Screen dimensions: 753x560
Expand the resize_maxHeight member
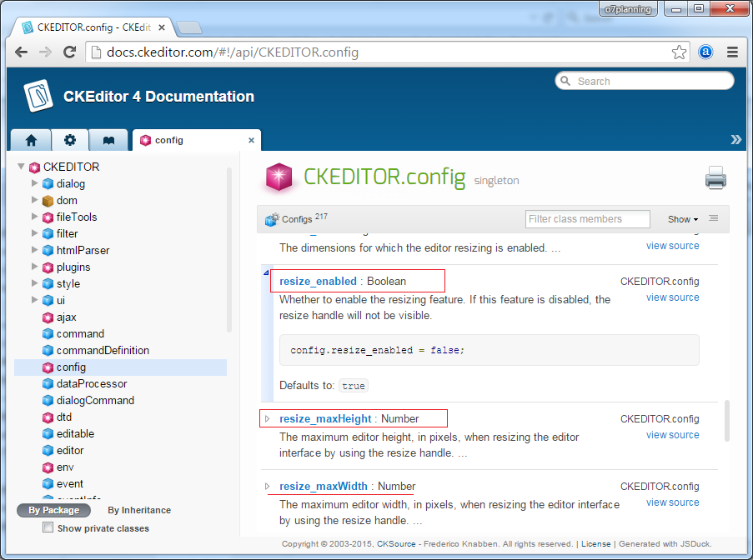268,419
